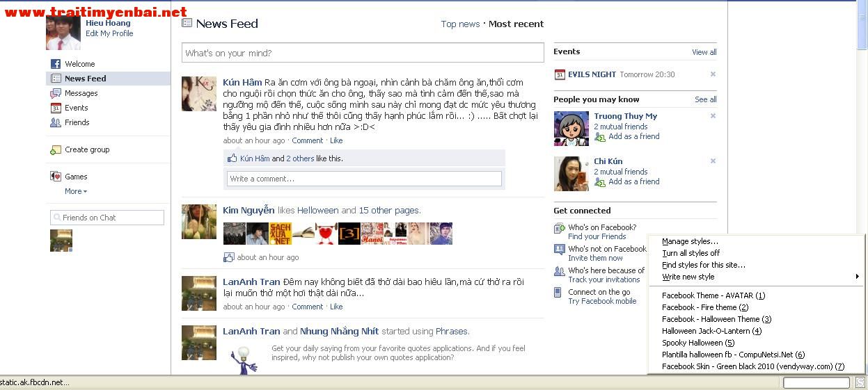Open Kún Hâm's avatar thumbnail

(x=199, y=94)
